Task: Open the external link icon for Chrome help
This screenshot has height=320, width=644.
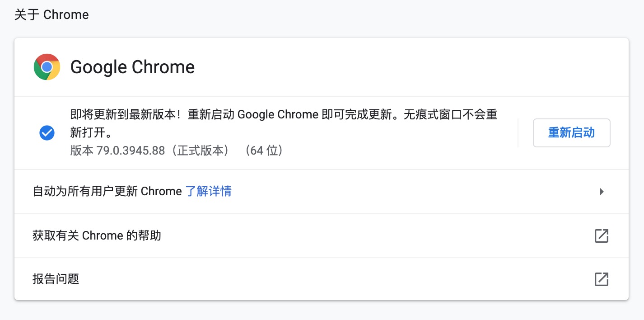Action: [x=602, y=235]
